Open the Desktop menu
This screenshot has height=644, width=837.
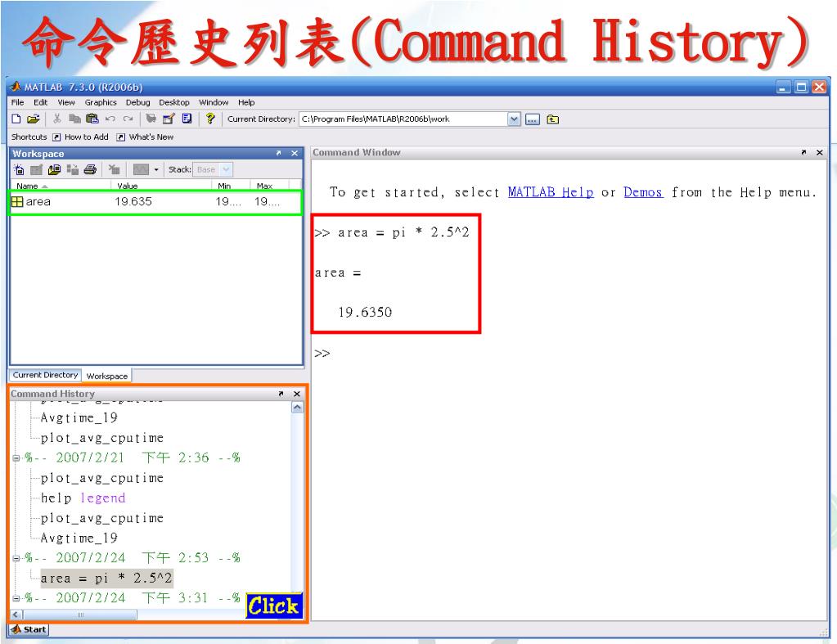click(x=174, y=102)
